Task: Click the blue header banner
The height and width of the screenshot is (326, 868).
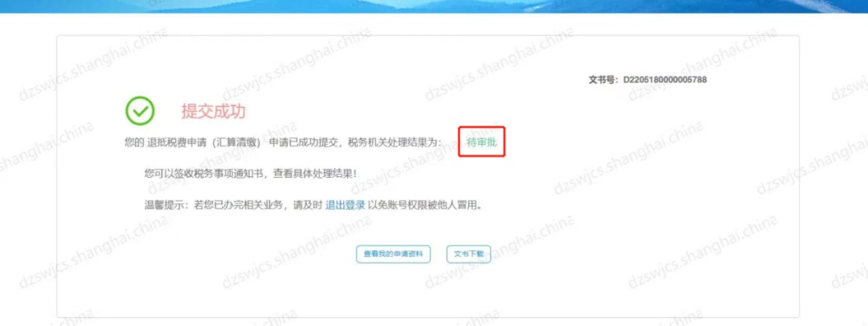Action: point(434,6)
